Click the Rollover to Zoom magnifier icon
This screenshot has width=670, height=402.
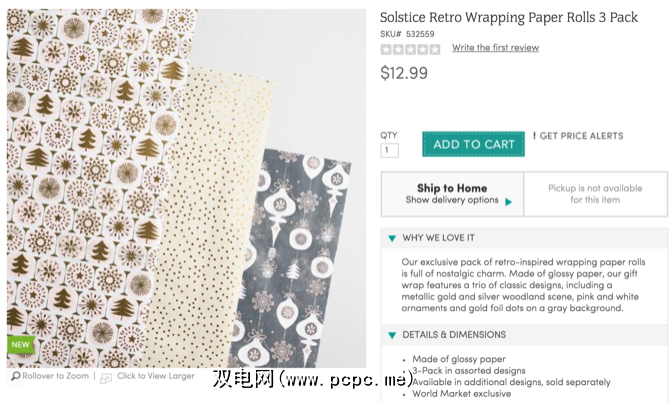(x=16, y=377)
